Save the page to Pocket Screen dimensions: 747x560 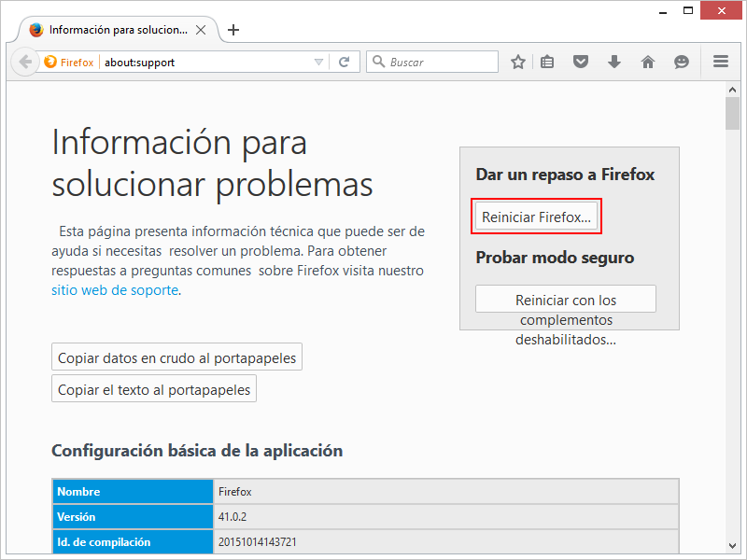coord(581,62)
